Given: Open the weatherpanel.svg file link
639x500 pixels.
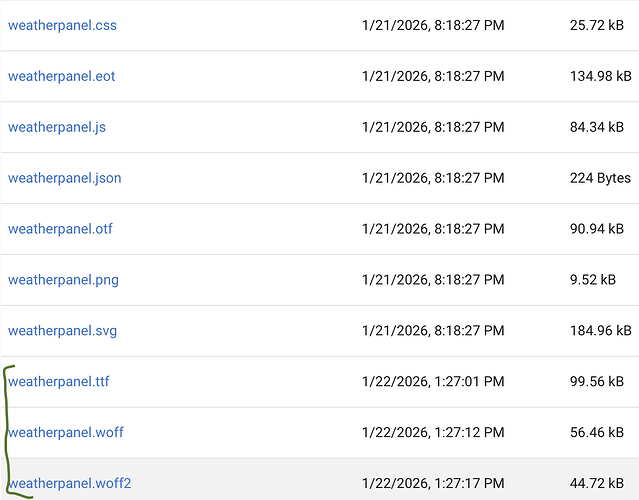Looking at the screenshot, I should click(63, 331).
